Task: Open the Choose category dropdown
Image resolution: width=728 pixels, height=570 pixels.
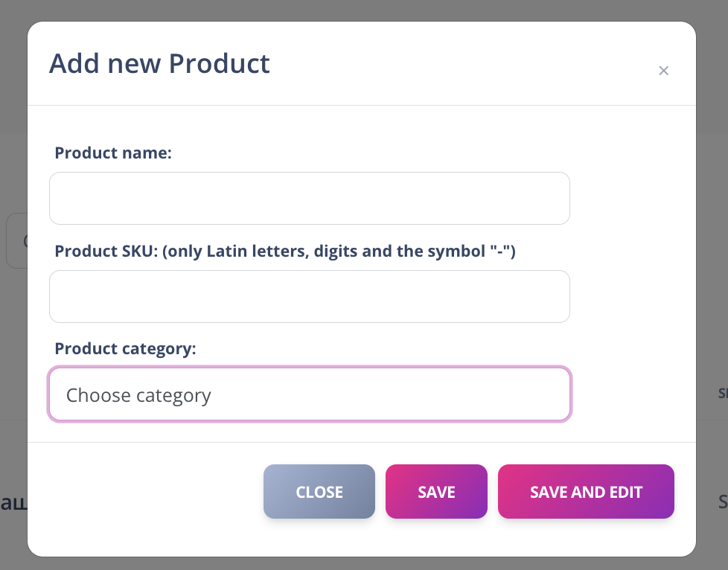Action: [x=309, y=394]
